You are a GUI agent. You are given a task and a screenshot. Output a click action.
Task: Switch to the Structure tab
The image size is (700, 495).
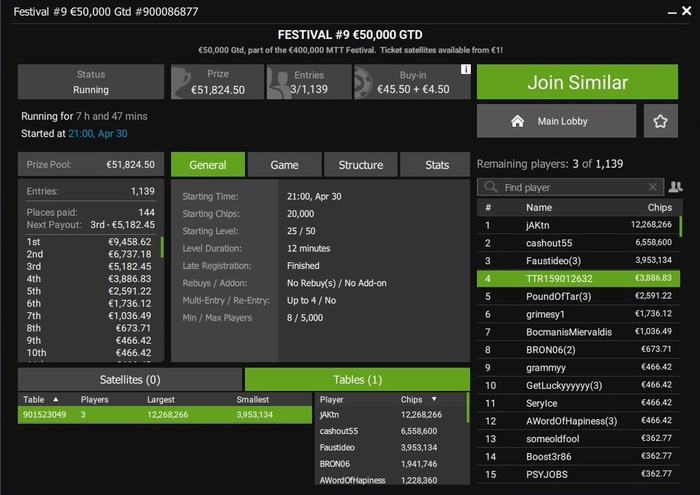click(x=361, y=165)
